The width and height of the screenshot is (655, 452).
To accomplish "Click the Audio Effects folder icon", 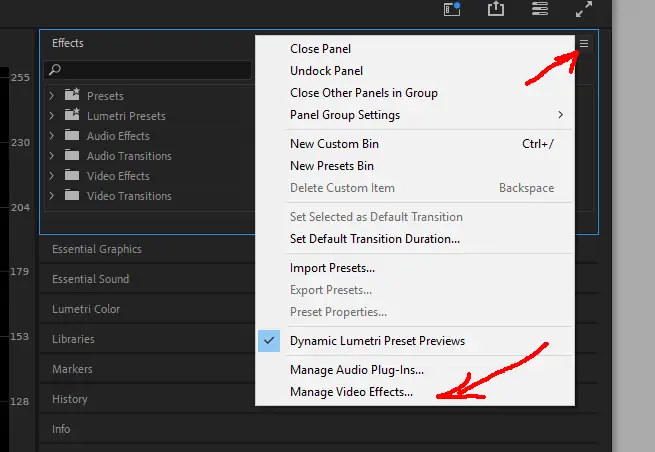I will [x=72, y=135].
